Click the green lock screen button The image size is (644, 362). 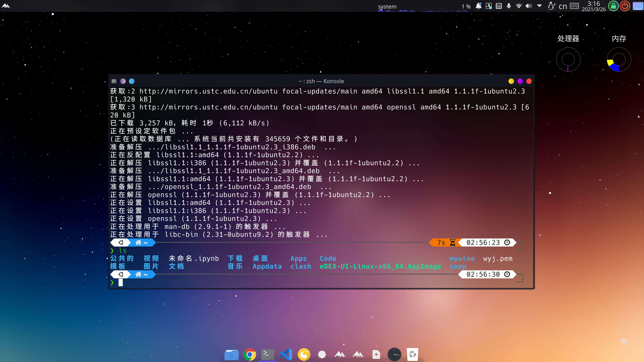(613, 6)
